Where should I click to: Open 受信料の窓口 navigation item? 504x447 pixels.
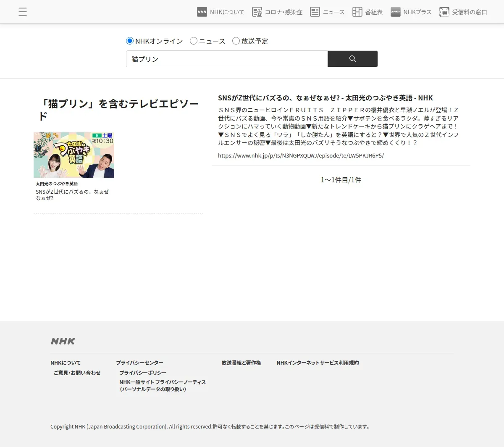coord(470,12)
